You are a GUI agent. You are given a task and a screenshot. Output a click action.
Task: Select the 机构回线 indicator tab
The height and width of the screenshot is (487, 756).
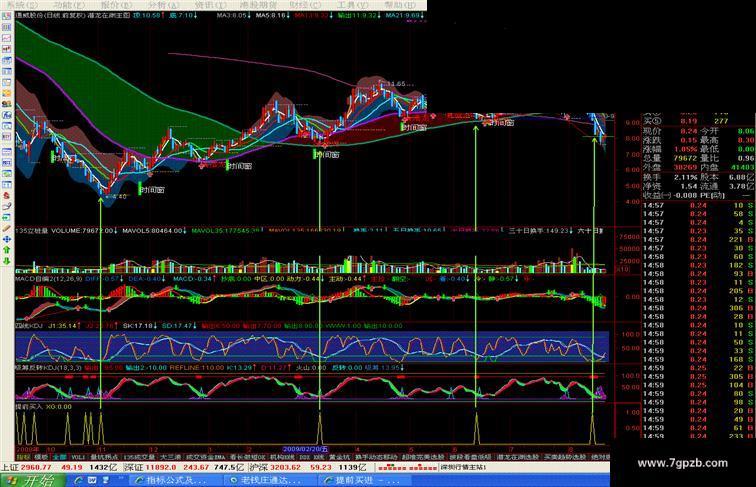pos(283,457)
